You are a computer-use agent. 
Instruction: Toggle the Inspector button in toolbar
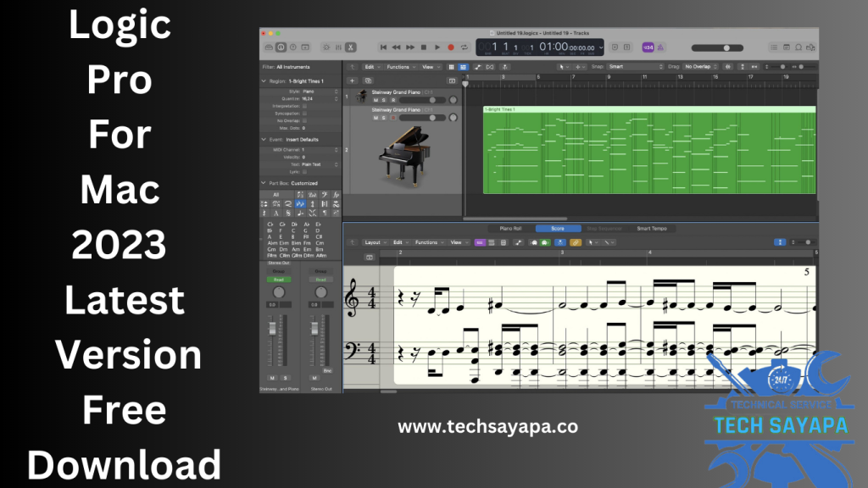pos(281,47)
